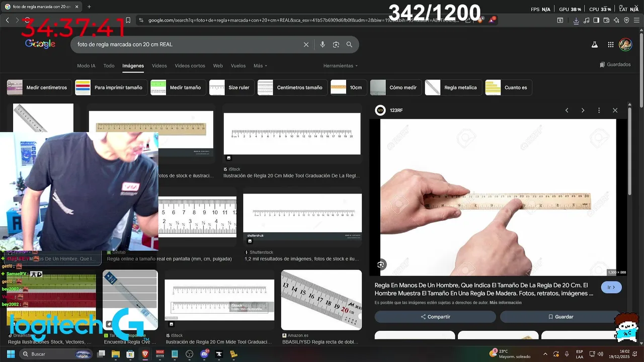The height and width of the screenshot is (362, 644).
Task: Apply the Size ruler filter chip
Action: 231,87
